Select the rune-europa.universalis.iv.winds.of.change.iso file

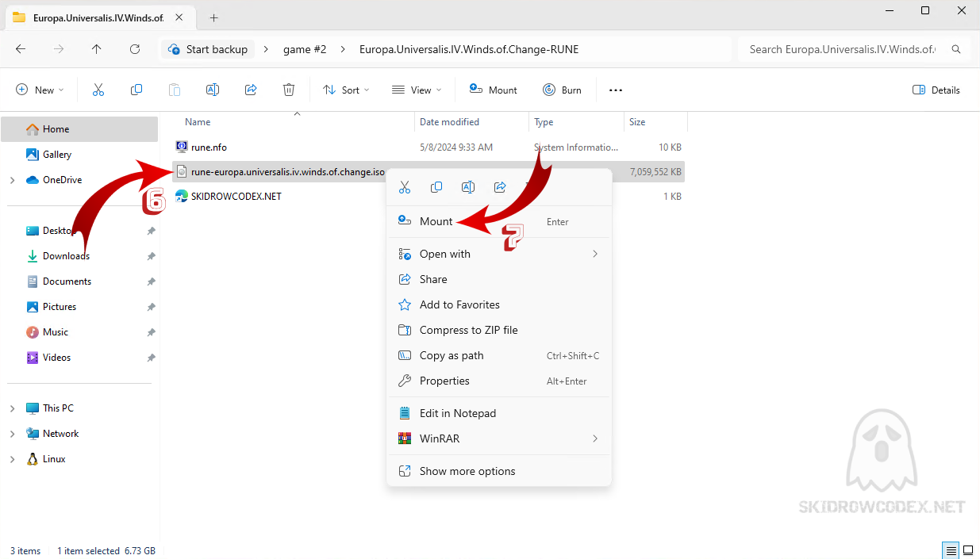click(288, 171)
